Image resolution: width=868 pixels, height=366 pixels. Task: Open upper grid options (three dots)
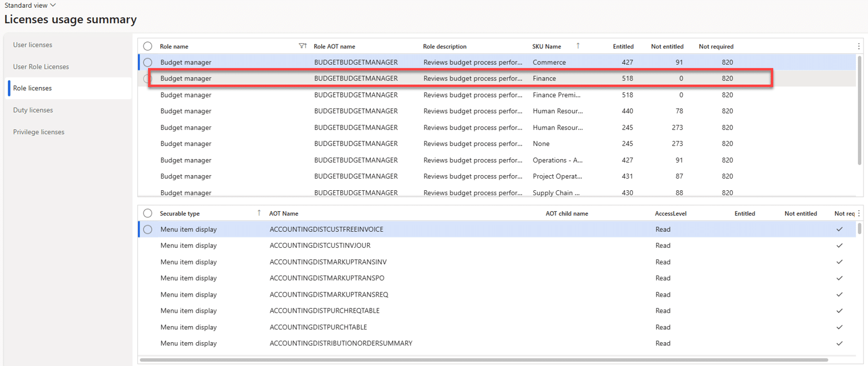[x=859, y=47]
